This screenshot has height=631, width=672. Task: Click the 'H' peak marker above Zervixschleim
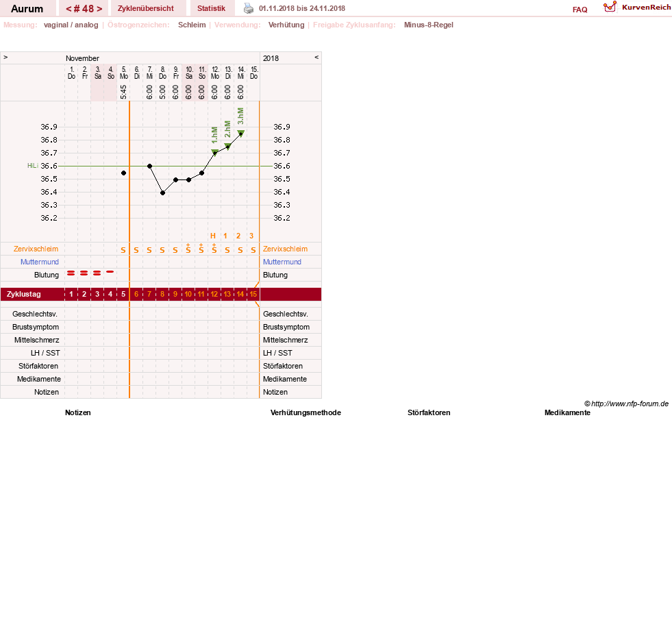213,236
